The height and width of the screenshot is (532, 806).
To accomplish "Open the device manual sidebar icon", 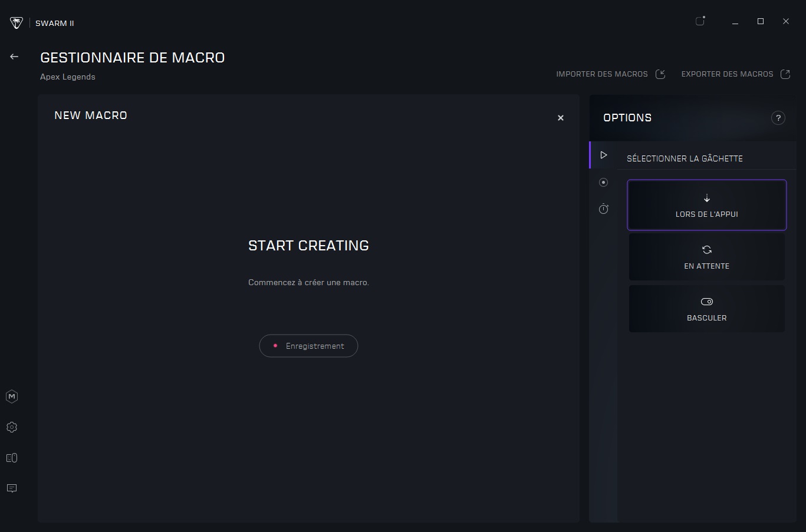I will (x=12, y=458).
